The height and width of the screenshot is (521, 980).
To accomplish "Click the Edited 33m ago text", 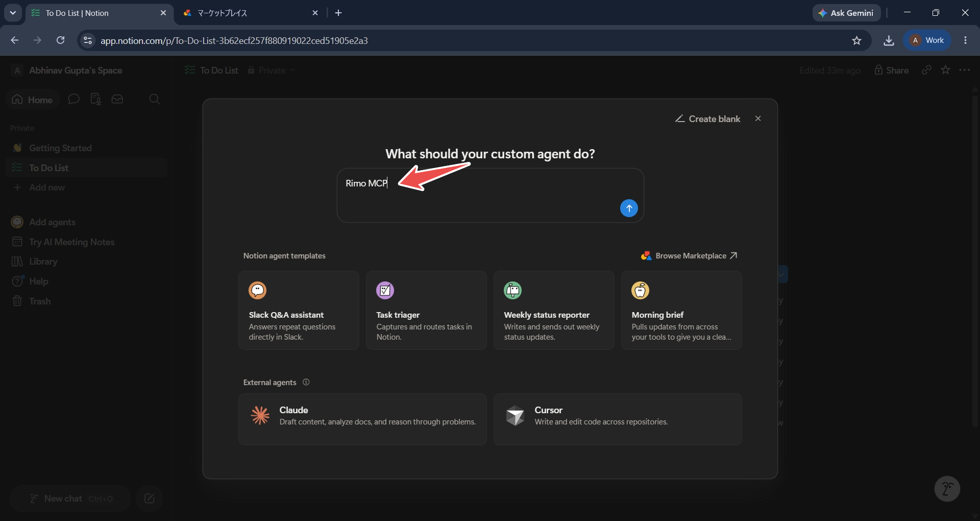I will point(830,70).
